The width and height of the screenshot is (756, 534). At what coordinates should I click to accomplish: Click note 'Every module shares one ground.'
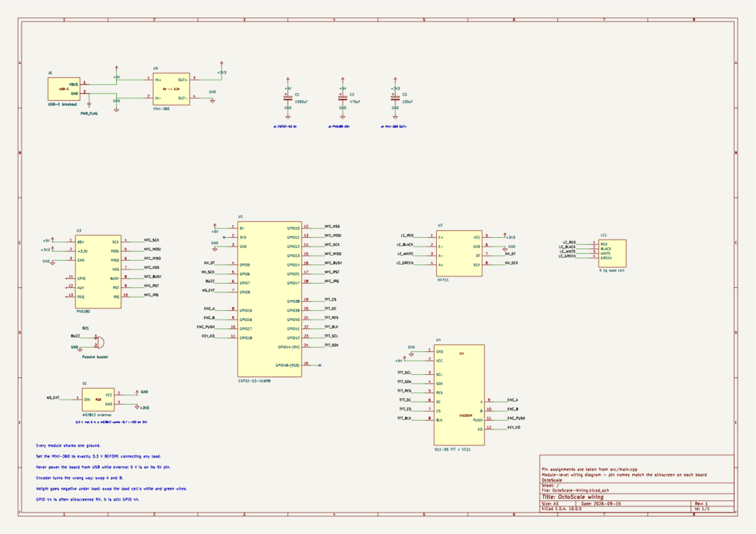(x=68, y=446)
